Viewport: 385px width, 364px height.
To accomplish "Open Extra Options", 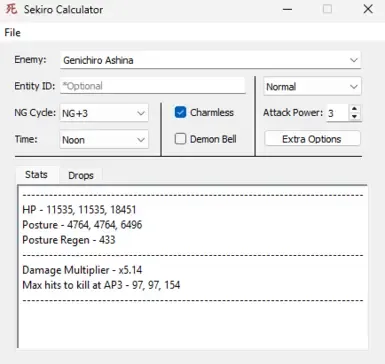I will [312, 139].
